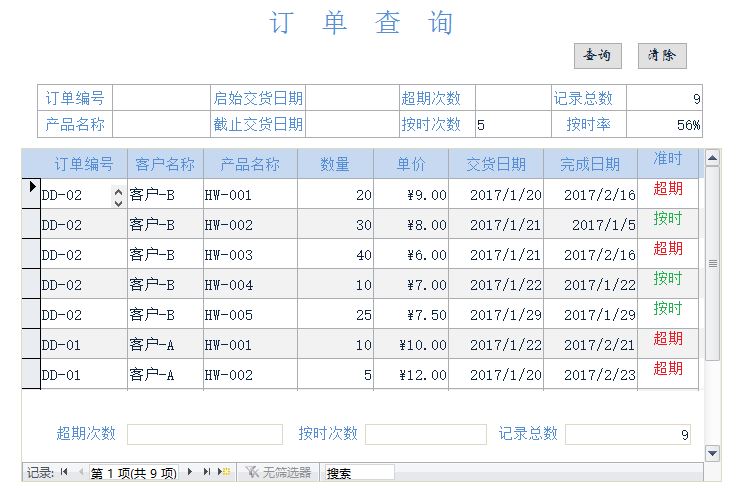Viewport: 743px width, 493px height.
Task: Go to next record arrow
Action: point(190,472)
